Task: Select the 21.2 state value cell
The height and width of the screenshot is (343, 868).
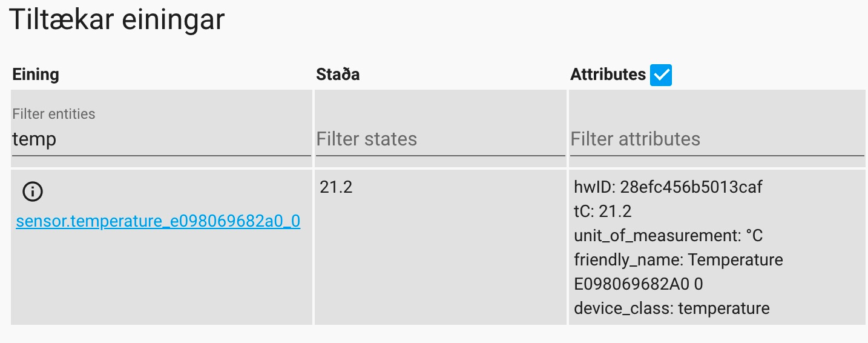Action: pos(336,187)
